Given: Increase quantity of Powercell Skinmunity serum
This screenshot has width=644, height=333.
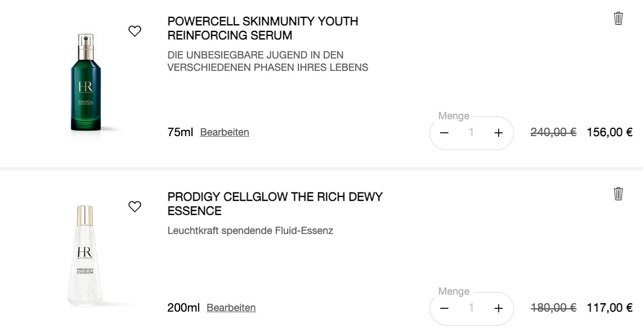Looking at the screenshot, I should [498, 133].
